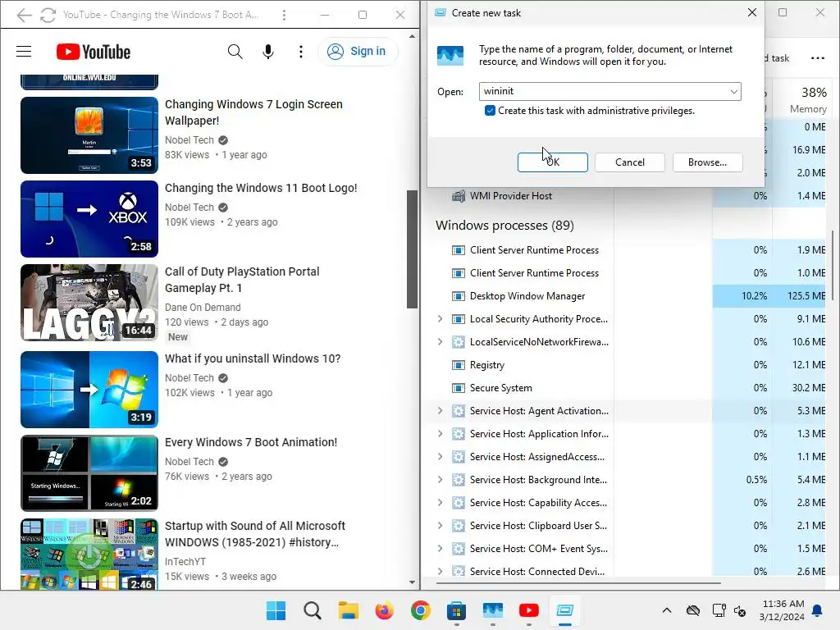Switch to the YouTube app taskbar icon

coord(529,610)
